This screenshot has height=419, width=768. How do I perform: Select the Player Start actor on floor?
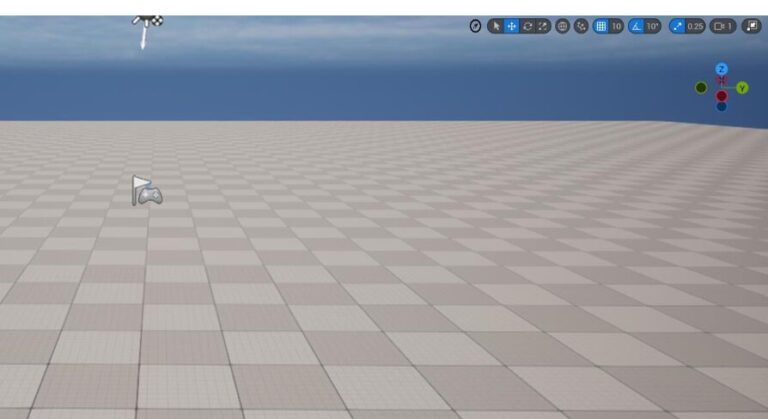tap(146, 191)
